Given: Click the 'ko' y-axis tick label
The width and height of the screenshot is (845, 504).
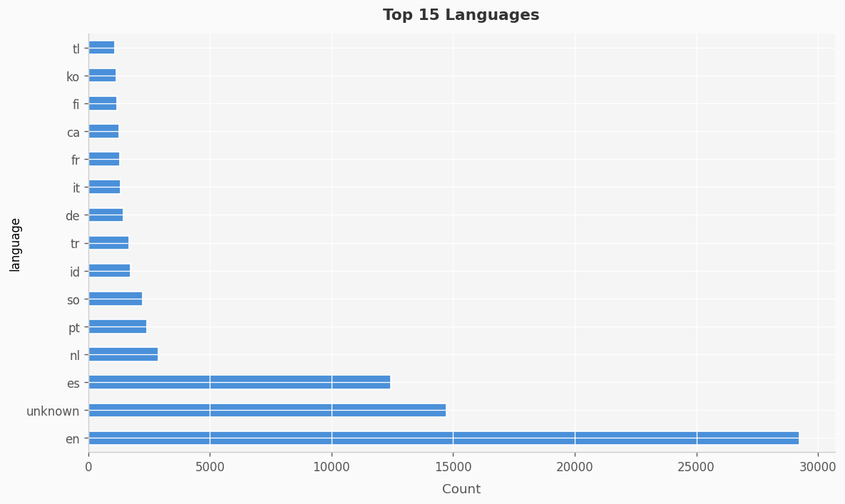Looking at the screenshot, I should point(73,77).
